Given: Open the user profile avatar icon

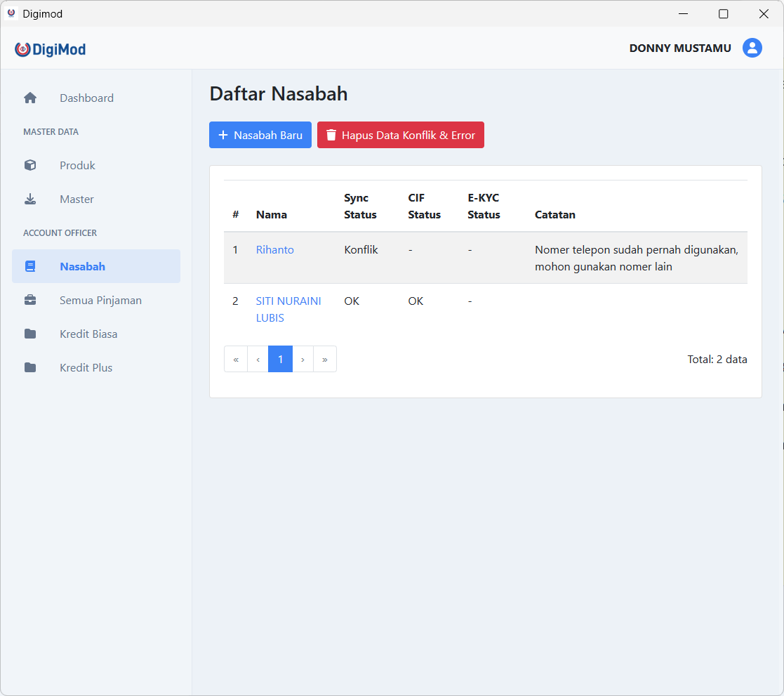Looking at the screenshot, I should pyautogui.click(x=752, y=48).
